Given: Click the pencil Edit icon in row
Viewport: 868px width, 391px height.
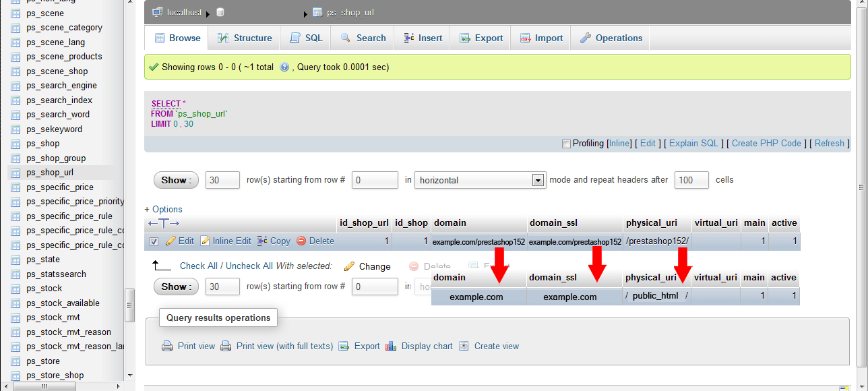Looking at the screenshot, I should coord(170,241).
